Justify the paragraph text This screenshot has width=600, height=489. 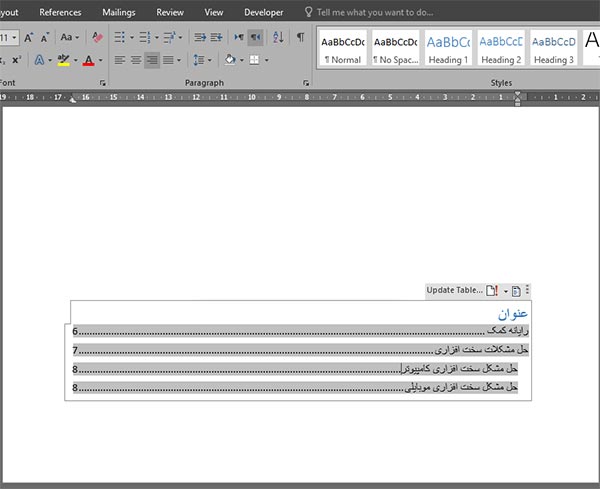168,60
